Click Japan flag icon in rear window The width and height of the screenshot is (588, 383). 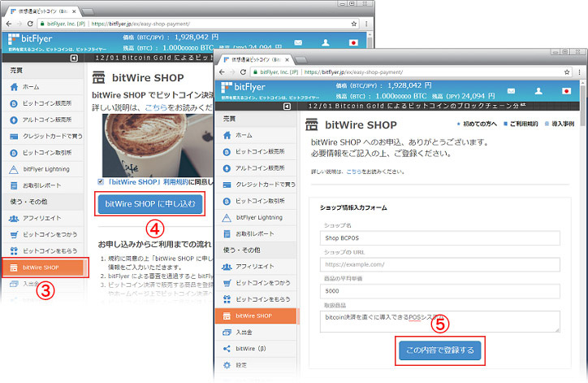point(353,42)
